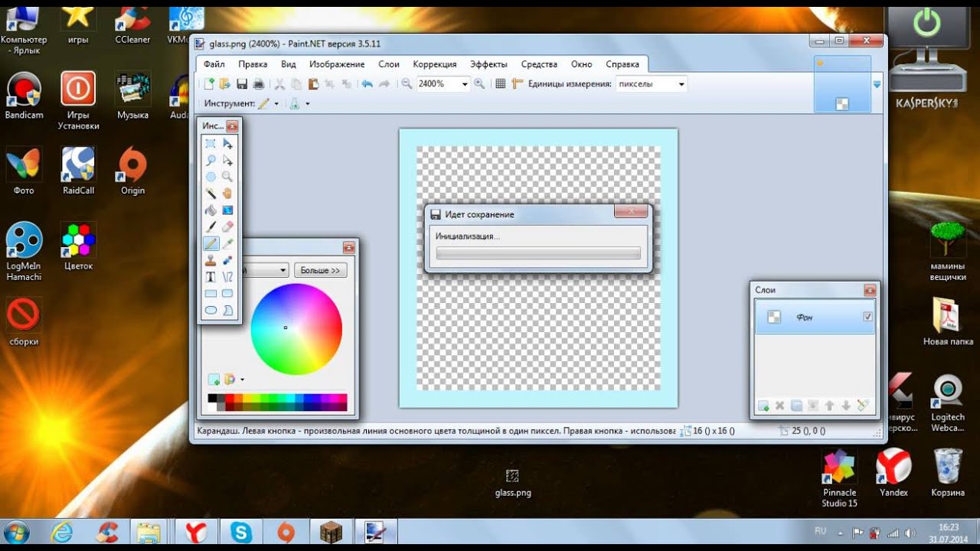Open the Windows Start button
The height and width of the screenshot is (551, 980).
pos(18,532)
